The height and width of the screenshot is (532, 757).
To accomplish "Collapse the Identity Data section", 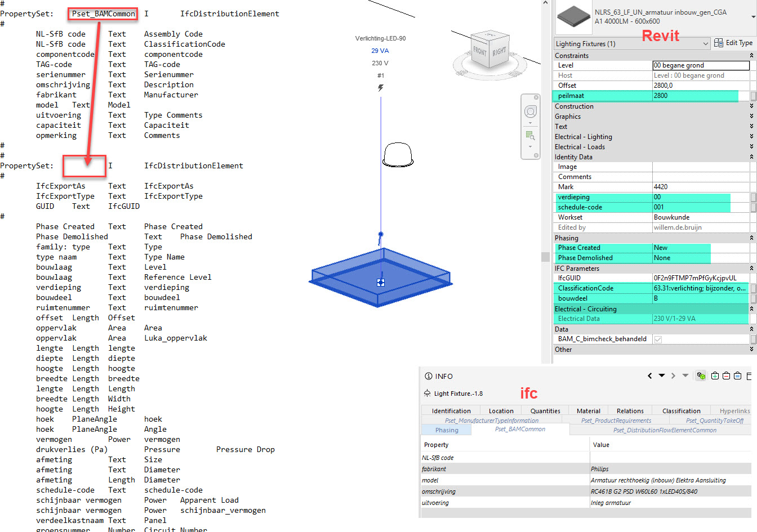I will 751,157.
